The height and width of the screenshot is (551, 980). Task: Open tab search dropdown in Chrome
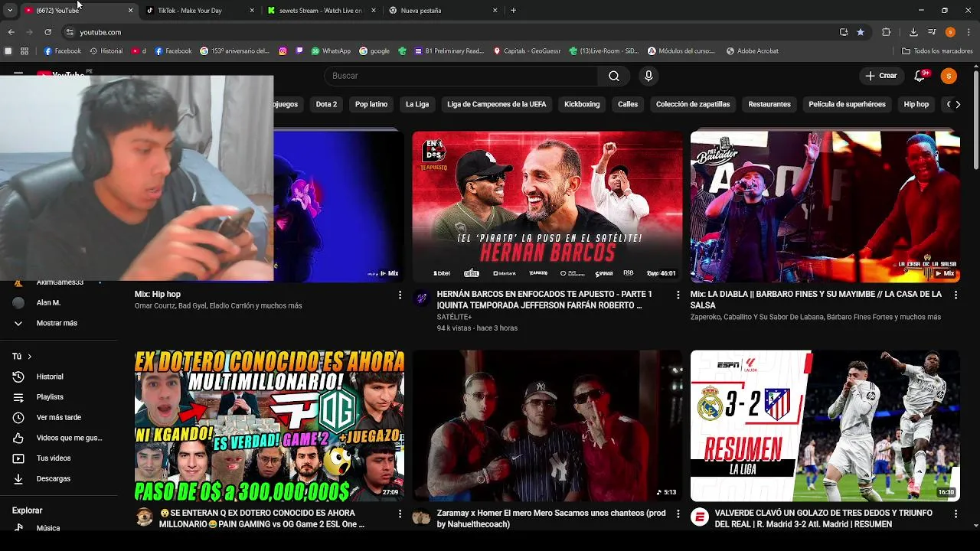(10, 11)
